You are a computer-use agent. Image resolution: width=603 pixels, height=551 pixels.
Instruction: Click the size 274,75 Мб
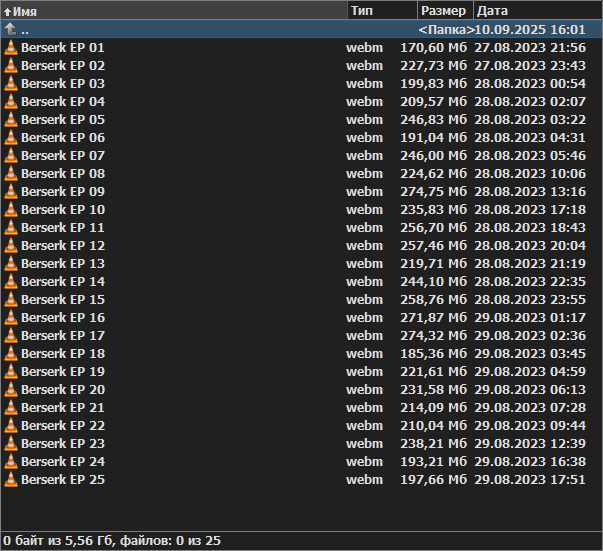[x=433, y=191]
